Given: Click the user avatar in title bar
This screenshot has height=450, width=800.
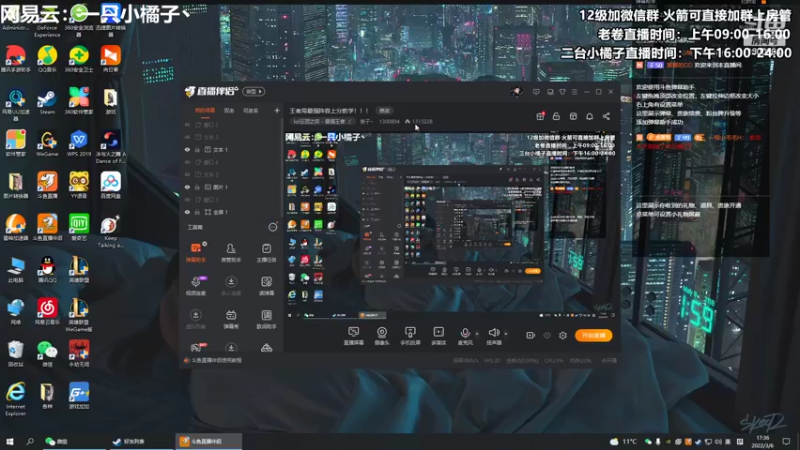Looking at the screenshot, I should click(x=516, y=92).
